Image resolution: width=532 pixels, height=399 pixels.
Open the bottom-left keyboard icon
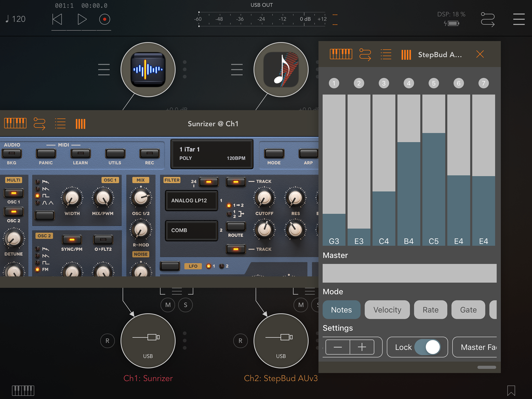pos(23,390)
